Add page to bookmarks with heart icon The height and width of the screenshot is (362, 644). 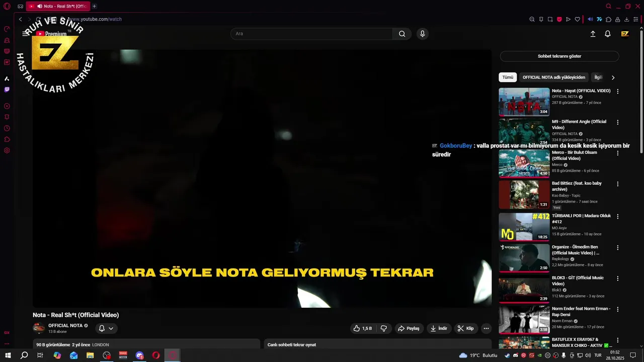(x=577, y=19)
